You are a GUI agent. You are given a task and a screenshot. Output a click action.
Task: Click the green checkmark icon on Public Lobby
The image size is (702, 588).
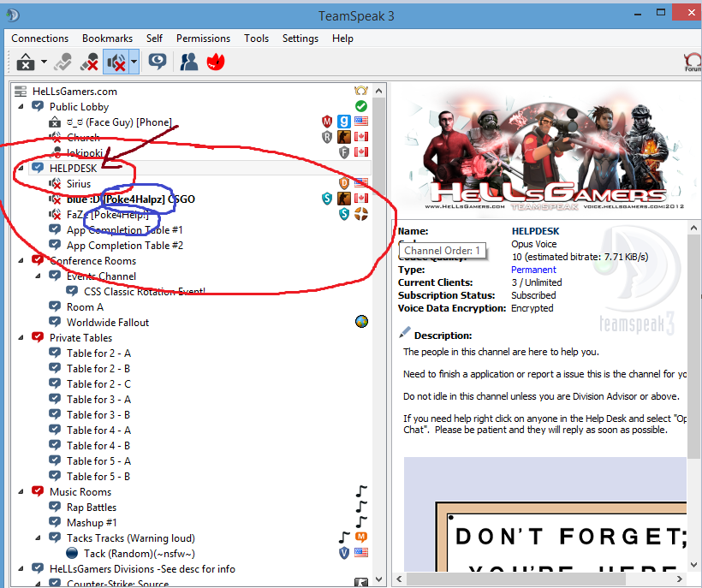point(361,106)
